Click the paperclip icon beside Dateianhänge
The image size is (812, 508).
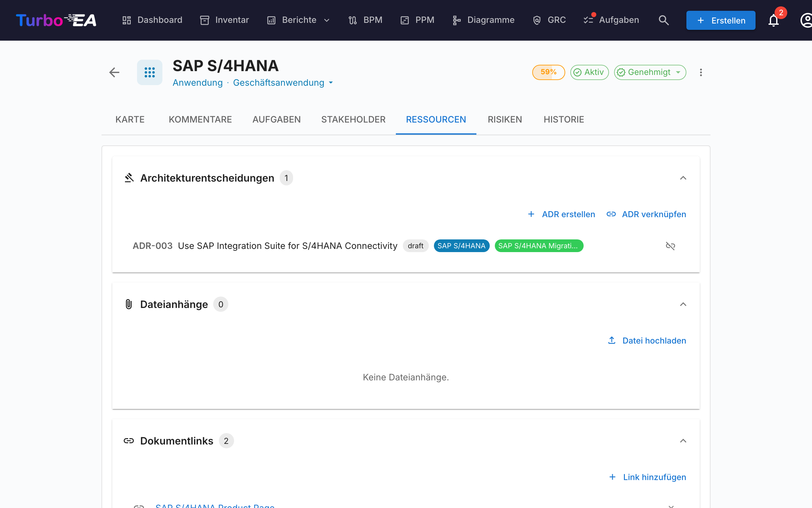tap(129, 304)
